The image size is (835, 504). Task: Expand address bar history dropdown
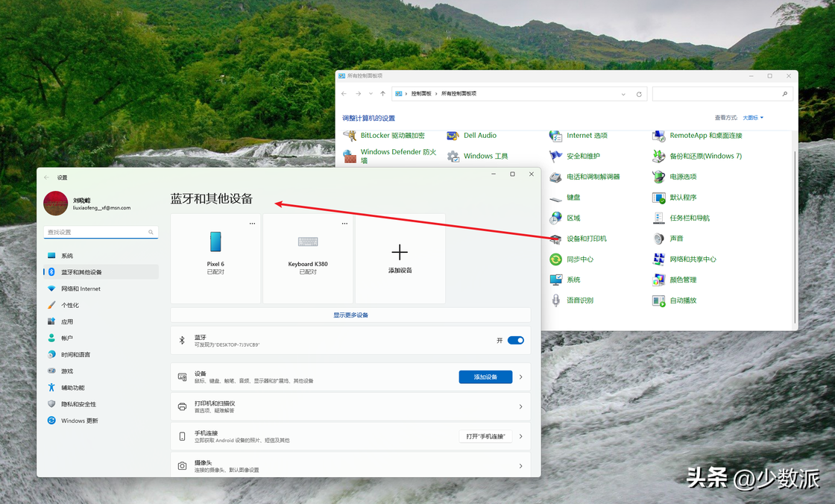(x=623, y=94)
